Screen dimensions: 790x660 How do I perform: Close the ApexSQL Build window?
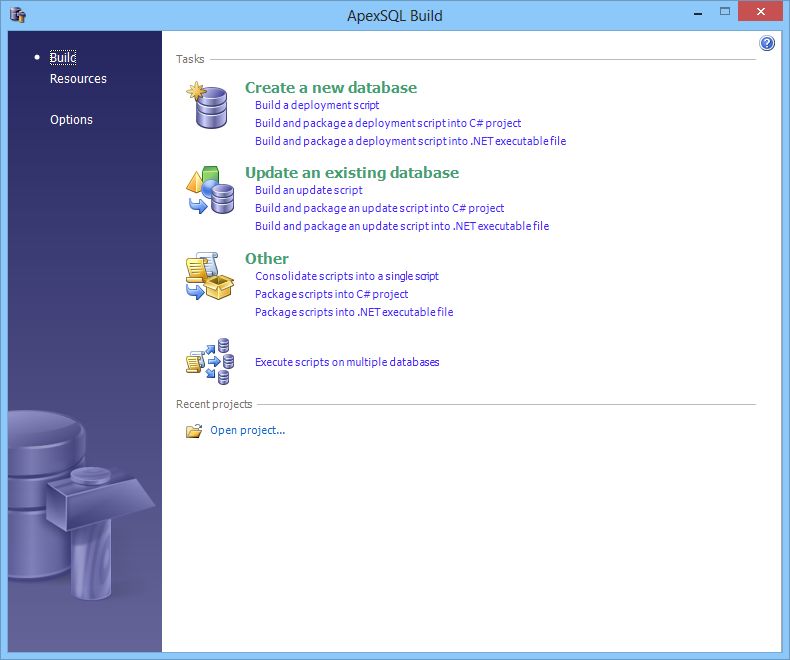point(760,12)
